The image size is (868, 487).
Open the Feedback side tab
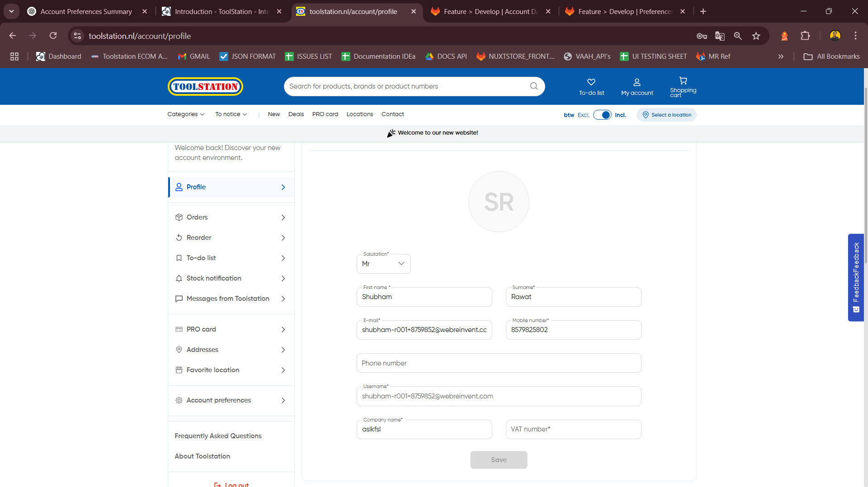pyautogui.click(x=856, y=277)
